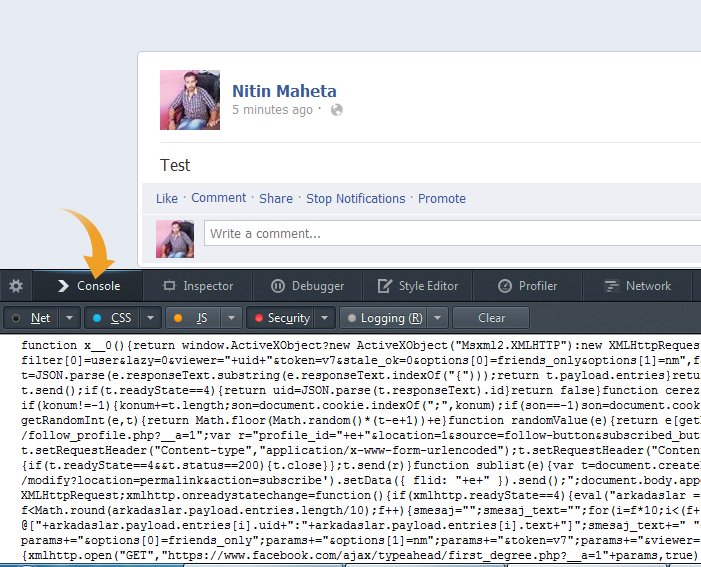
Task: Click Nitin Maheta's post profile photo
Action: 190,100
